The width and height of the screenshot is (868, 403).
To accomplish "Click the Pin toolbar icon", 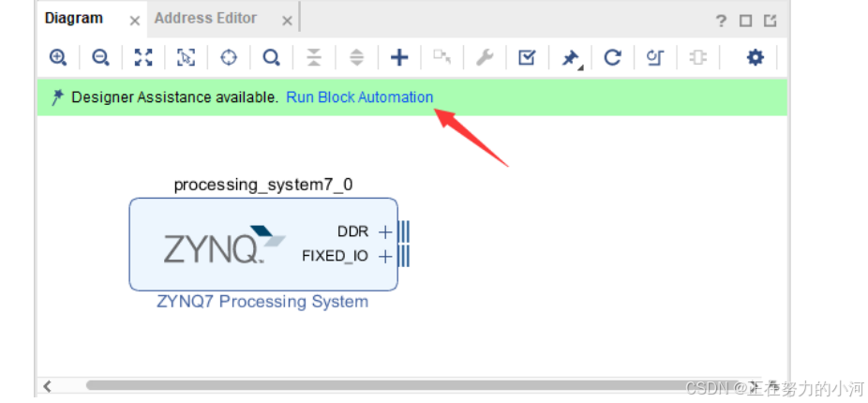I will pyautogui.click(x=570, y=58).
